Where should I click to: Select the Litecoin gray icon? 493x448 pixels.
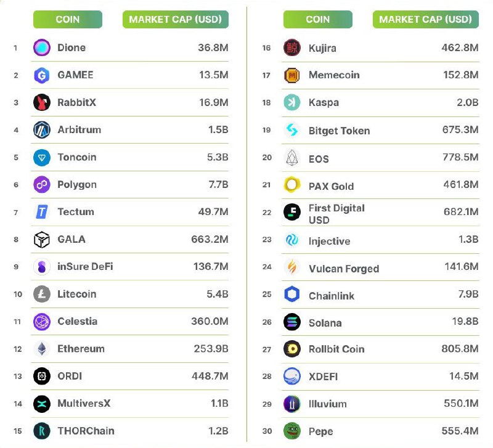pyautogui.click(x=42, y=295)
